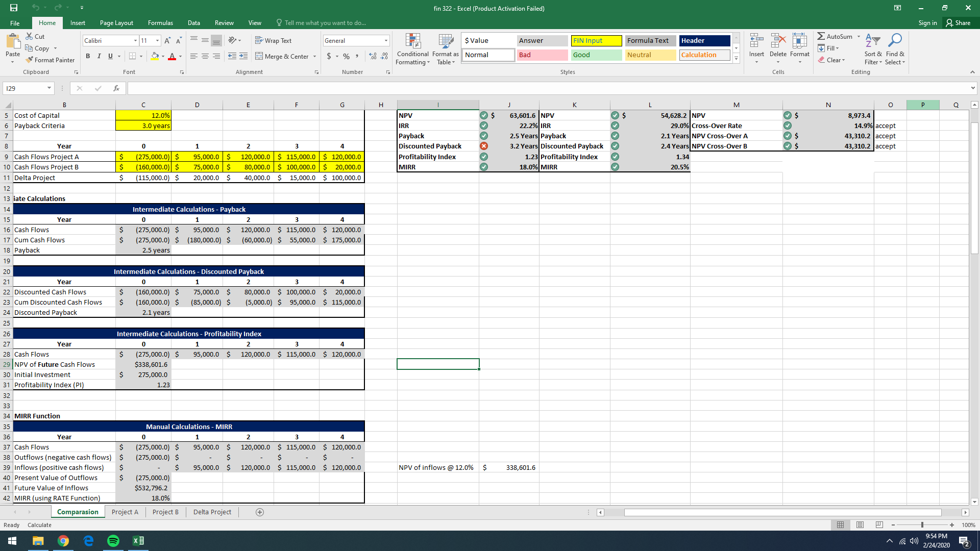The image size is (980, 551).
Task: Expand the Name Box dropdown arrow
Action: click(x=49, y=88)
